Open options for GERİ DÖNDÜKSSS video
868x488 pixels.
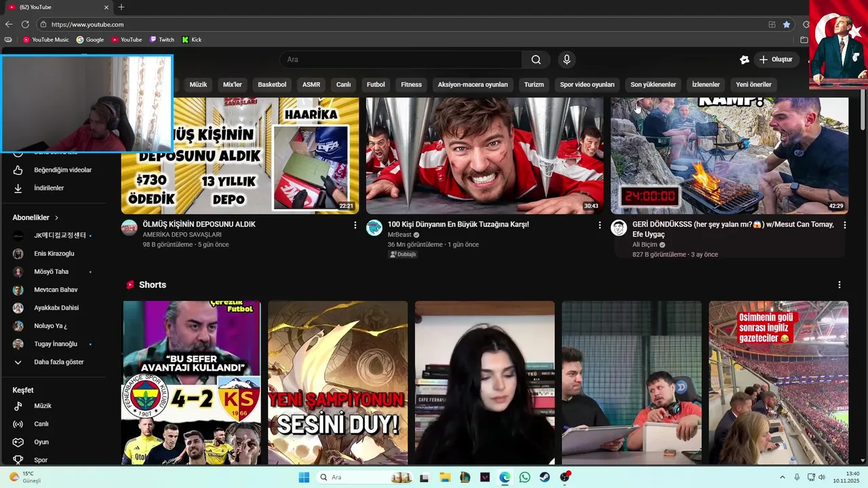tap(844, 225)
